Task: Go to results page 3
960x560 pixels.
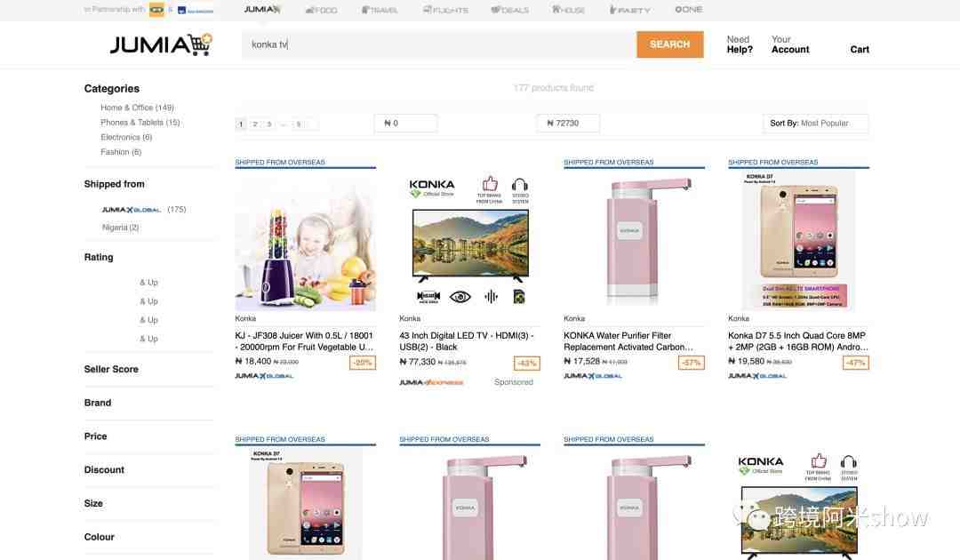Action: click(269, 124)
